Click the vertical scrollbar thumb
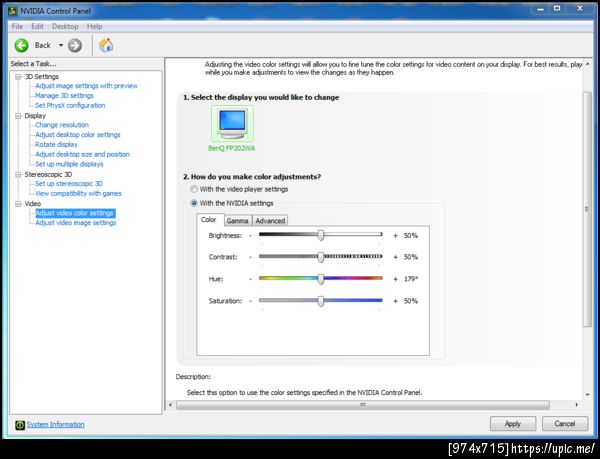The width and height of the screenshot is (600, 459). coord(587,209)
